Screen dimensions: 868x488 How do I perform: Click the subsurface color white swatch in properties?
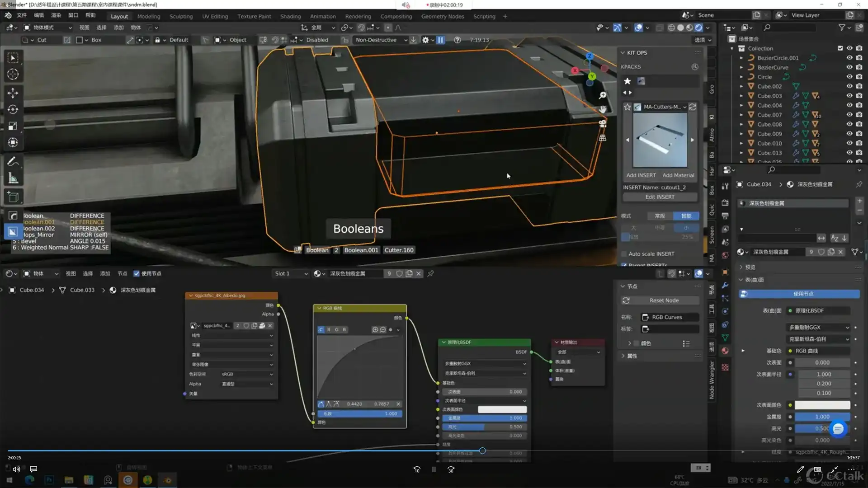click(822, 405)
